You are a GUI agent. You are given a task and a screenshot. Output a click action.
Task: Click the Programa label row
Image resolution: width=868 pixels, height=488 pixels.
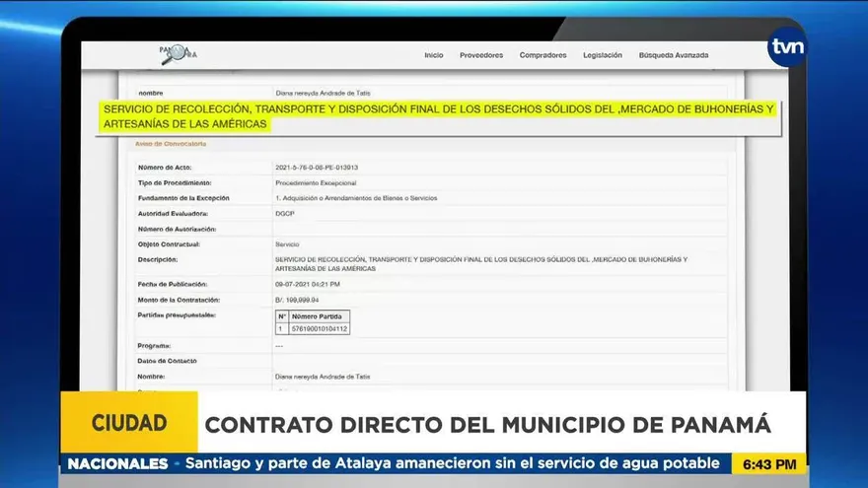(154, 346)
